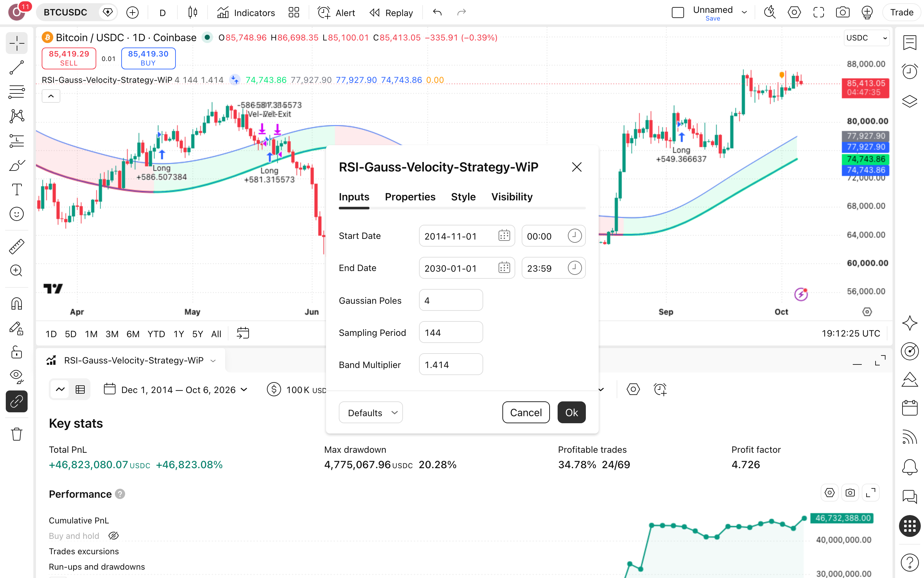Open Start Date calendar picker
This screenshot has width=924, height=578.
click(504, 235)
